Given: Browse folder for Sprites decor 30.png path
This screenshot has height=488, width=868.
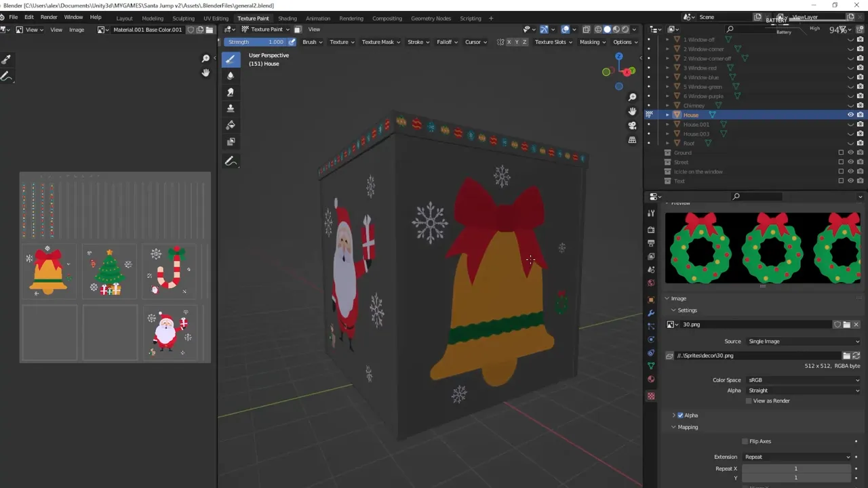Looking at the screenshot, I should [846, 355].
